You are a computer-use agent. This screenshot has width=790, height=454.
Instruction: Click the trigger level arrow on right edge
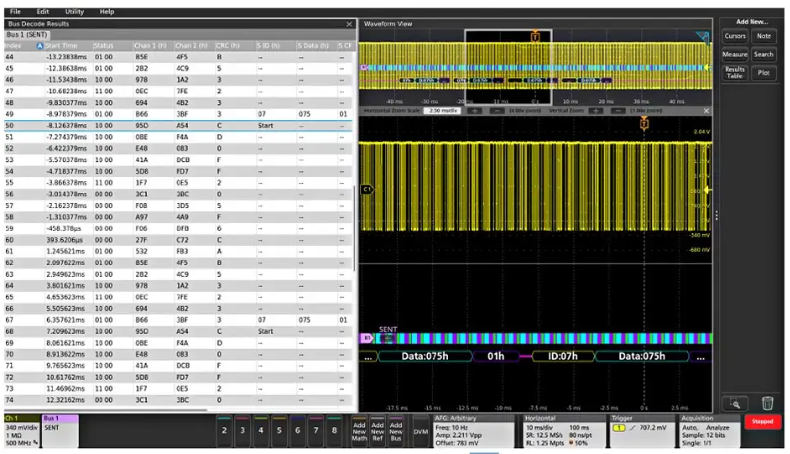tap(707, 190)
